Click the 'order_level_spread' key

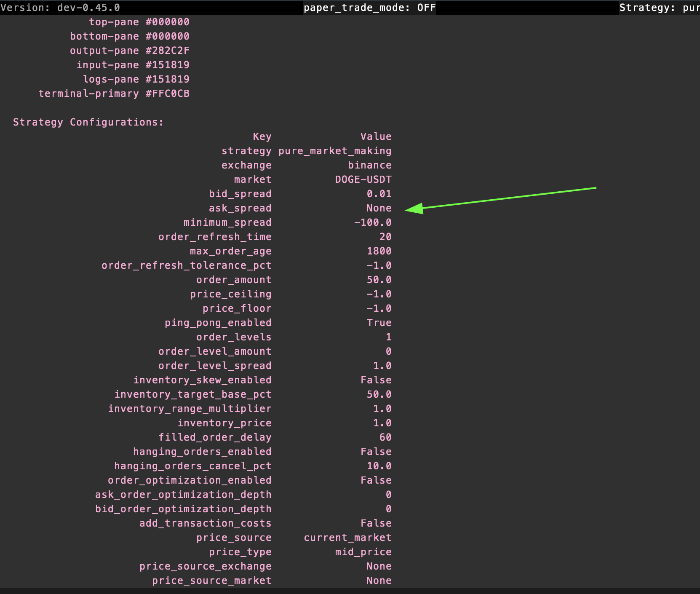click(215, 366)
